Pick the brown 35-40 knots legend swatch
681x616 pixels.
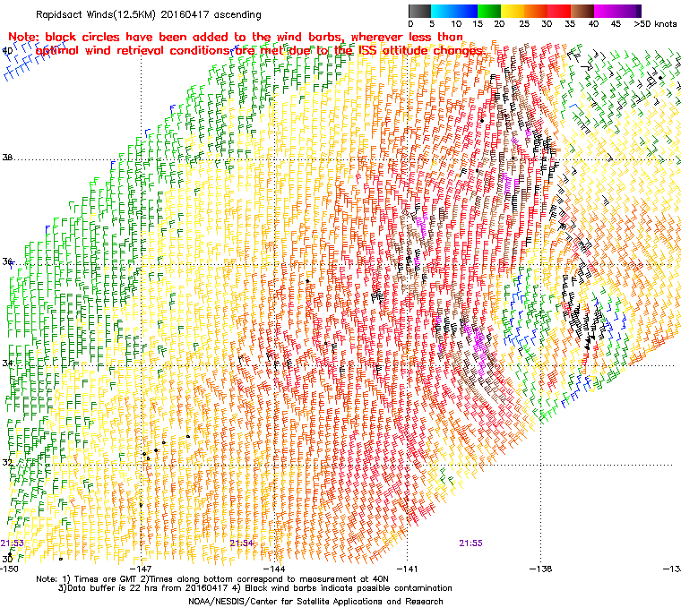pyautogui.click(x=582, y=11)
